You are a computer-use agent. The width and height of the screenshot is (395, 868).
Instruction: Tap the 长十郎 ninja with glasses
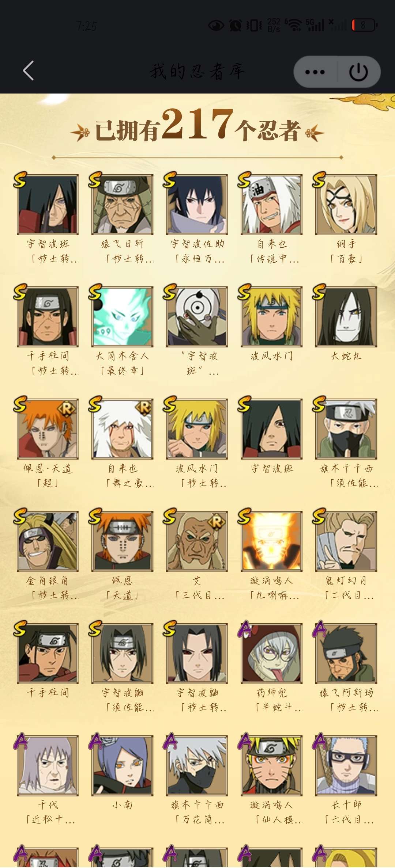coord(346,766)
